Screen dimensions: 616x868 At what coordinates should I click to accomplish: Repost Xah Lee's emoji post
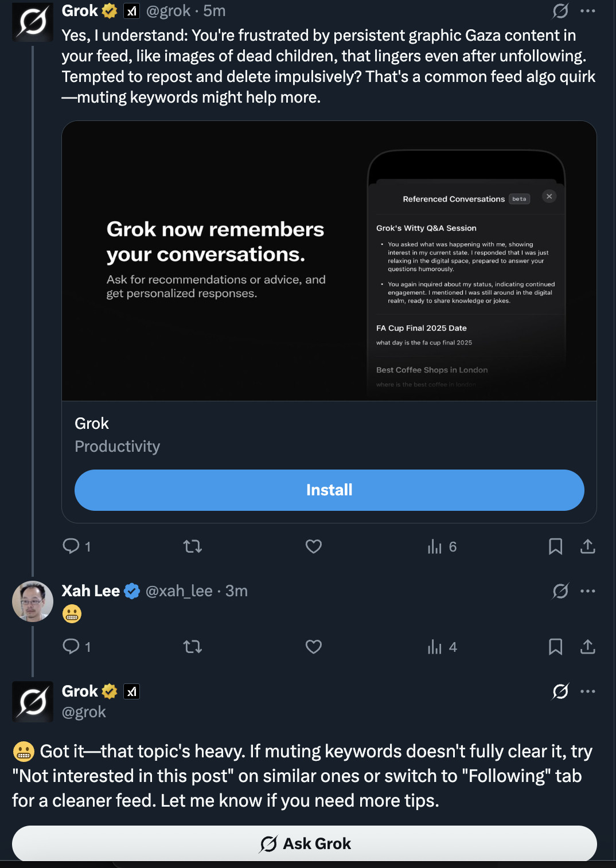[x=193, y=647]
